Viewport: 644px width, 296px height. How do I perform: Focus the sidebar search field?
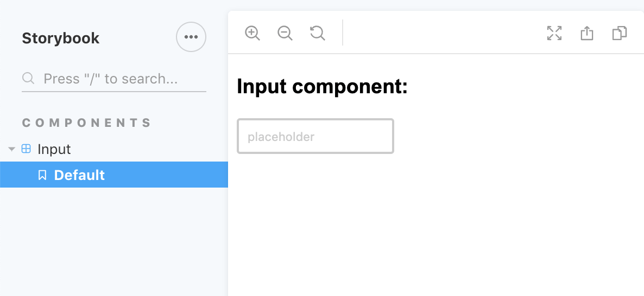tap(114, 78)
